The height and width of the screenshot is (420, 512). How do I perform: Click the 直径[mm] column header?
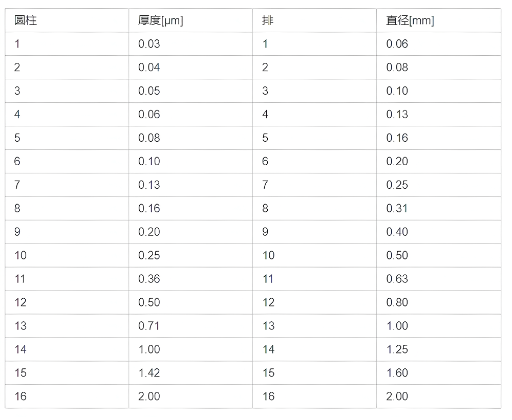[x=410, y=20]
